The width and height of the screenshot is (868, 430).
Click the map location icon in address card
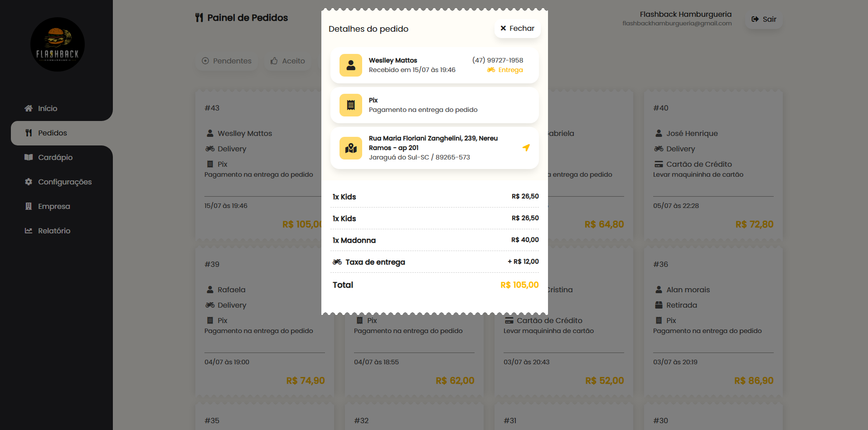coord(350,148)
